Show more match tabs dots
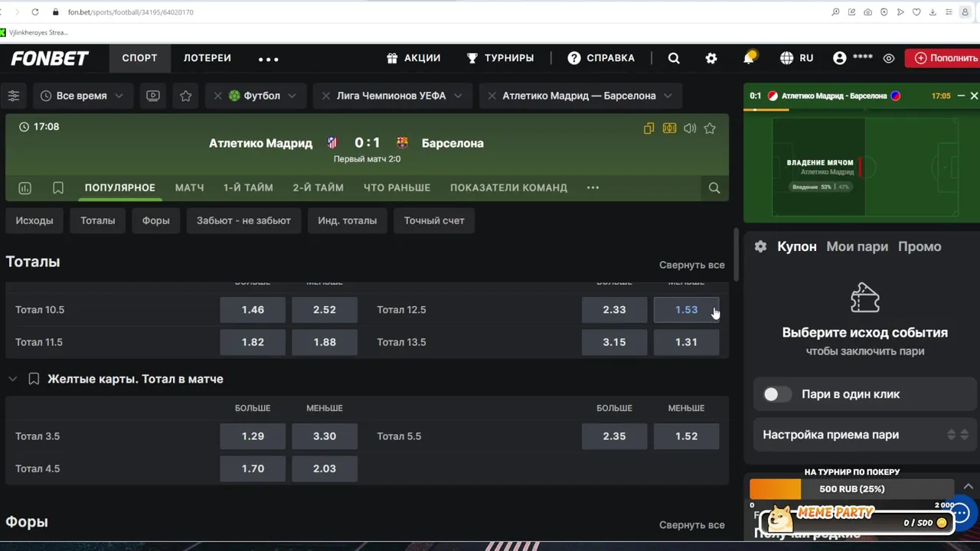The image size is (980, 551). click(593, 187)
